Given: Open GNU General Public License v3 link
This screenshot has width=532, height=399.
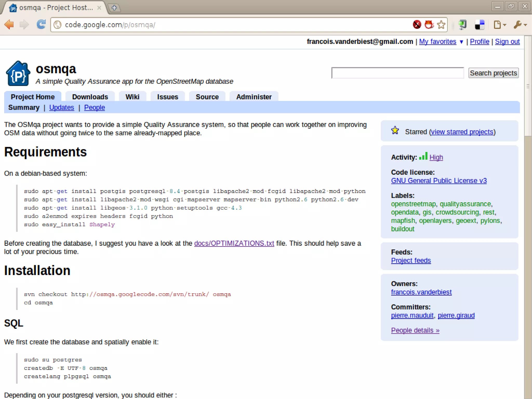Looking at the screenshot, I should (439, 181).
